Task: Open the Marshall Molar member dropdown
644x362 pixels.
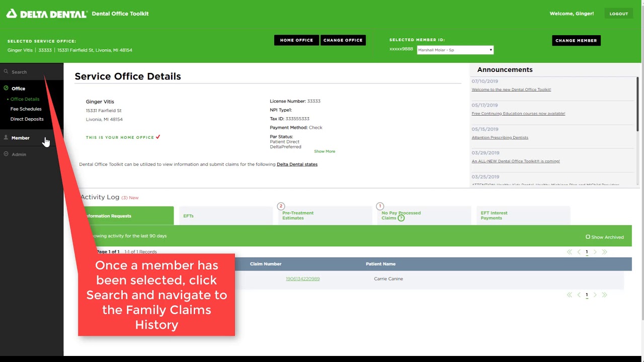Action: pyautogui.click(x=455, y=50)
